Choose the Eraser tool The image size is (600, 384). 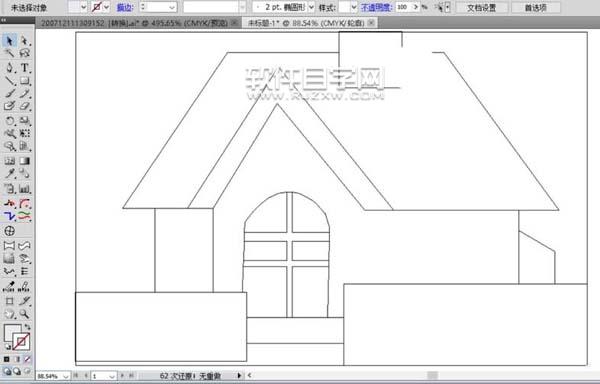tap(24, 106)
